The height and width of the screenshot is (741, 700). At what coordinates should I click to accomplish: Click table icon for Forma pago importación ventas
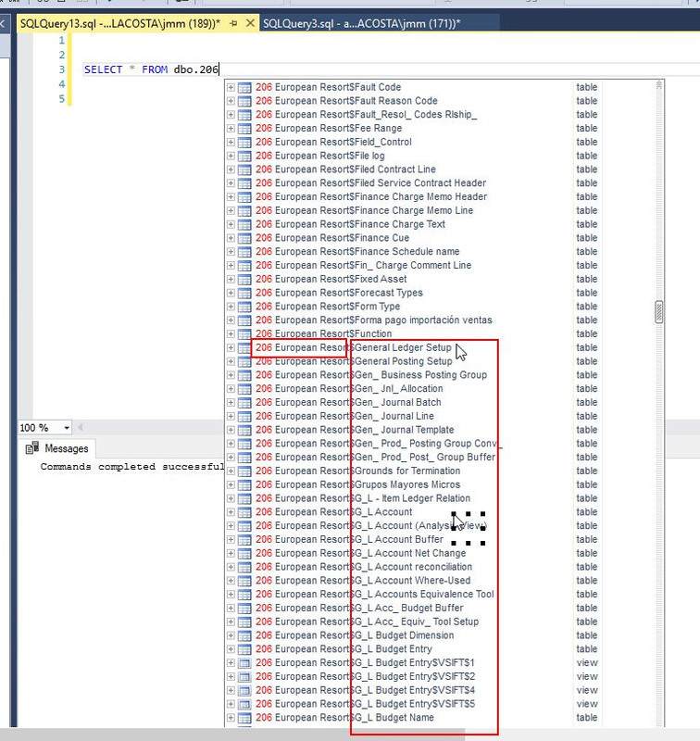tap(244, 320)
